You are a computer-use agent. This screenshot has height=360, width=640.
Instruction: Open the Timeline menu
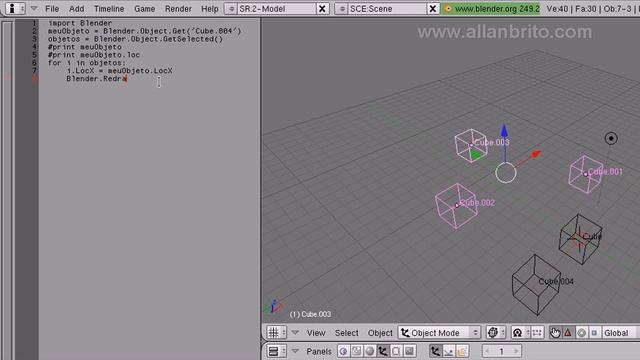(x=109, y=9)
